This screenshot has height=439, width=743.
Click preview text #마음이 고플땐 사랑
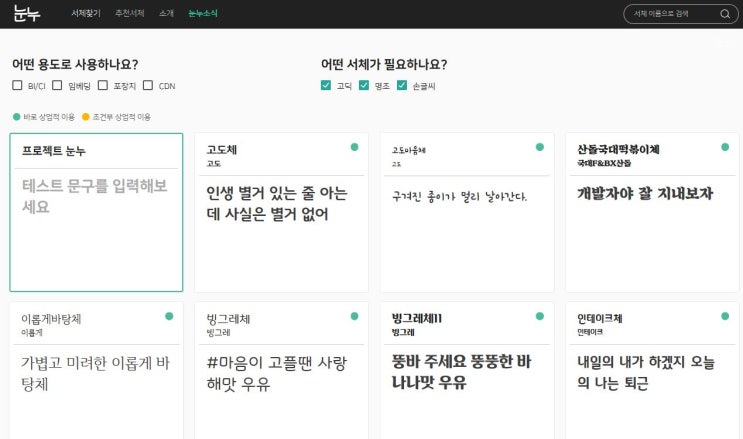(x=277, y=373)
